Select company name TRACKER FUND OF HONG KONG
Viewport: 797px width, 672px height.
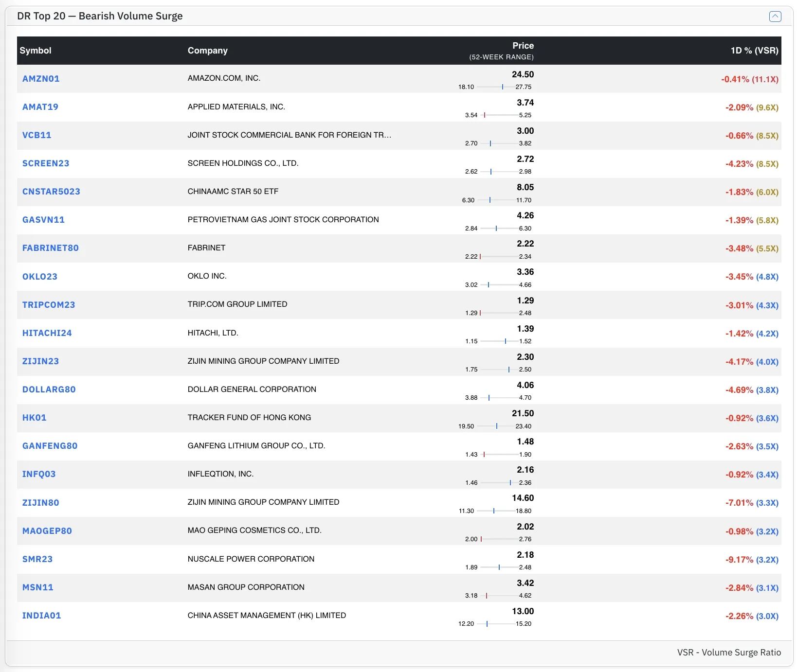coord(249,418)
